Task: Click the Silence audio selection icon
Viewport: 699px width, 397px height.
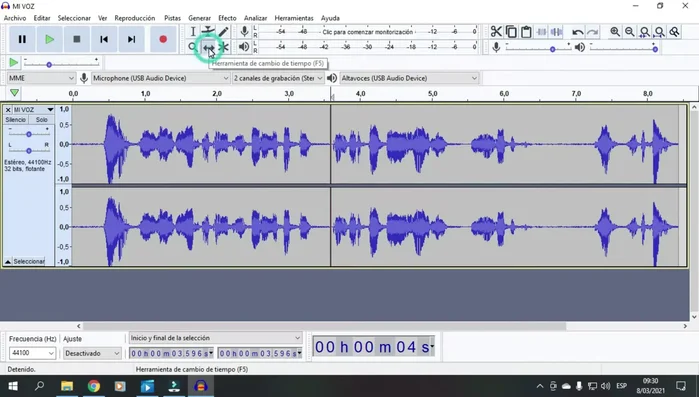Action: (x=556, y=32)
